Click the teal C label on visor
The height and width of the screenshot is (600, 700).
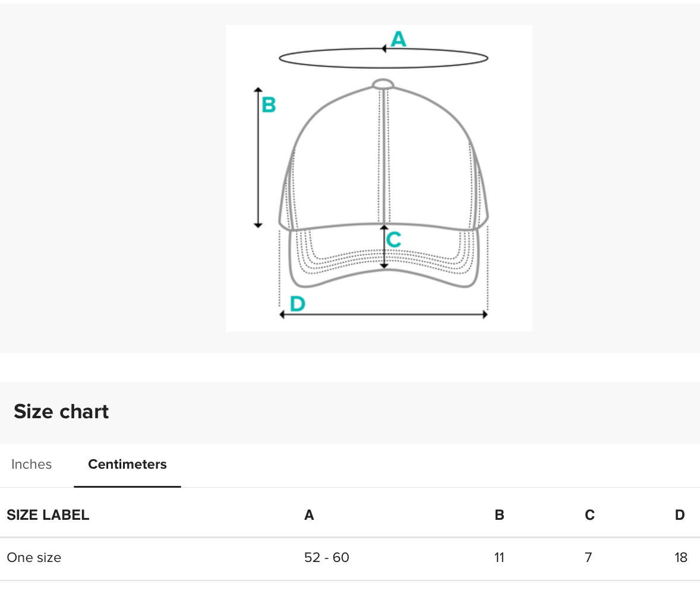pos(393,240)
